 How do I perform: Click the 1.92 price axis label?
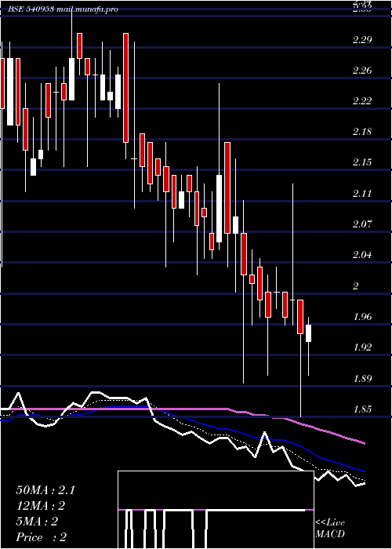tap(362, 347)
